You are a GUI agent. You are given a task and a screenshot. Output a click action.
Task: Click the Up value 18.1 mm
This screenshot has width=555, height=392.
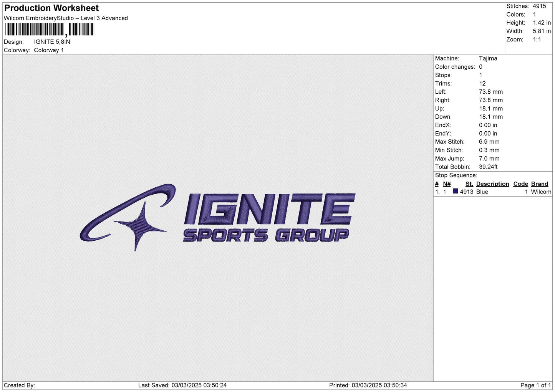point(491,109)
